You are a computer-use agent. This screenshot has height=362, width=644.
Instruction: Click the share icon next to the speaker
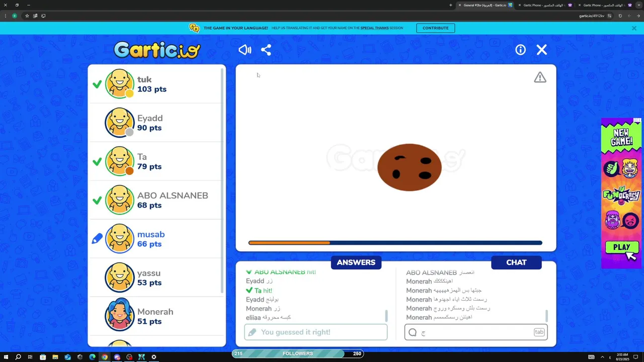(266, 50)
